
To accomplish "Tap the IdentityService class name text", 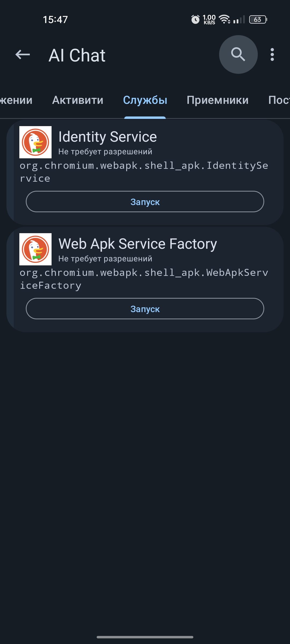I will [x=144, y=172].
